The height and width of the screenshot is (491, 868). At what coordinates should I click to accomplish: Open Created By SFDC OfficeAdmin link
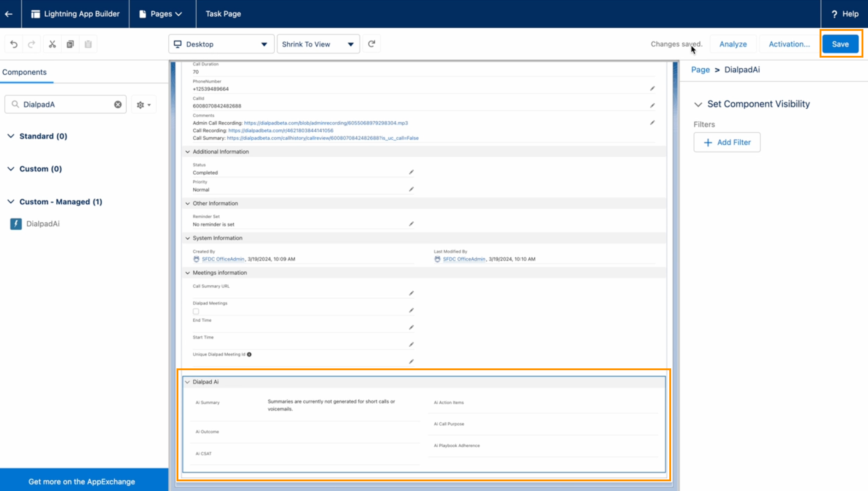click(223, 259)
